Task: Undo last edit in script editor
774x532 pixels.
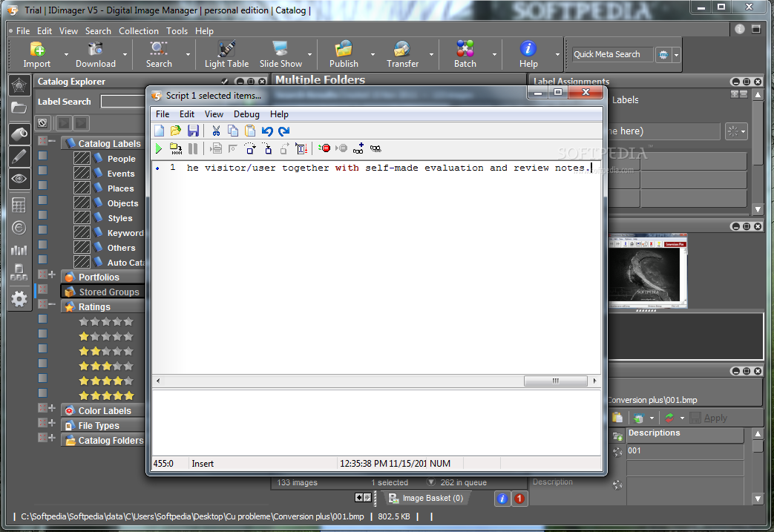Action: pyautogui.click(x=267, y=131)
